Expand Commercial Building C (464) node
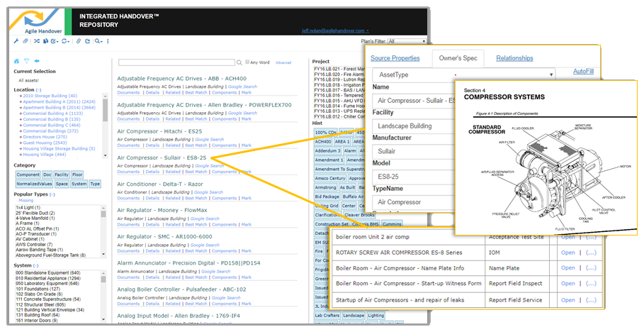Viewport: 644px width, 332px height. (x=21, y=125)
